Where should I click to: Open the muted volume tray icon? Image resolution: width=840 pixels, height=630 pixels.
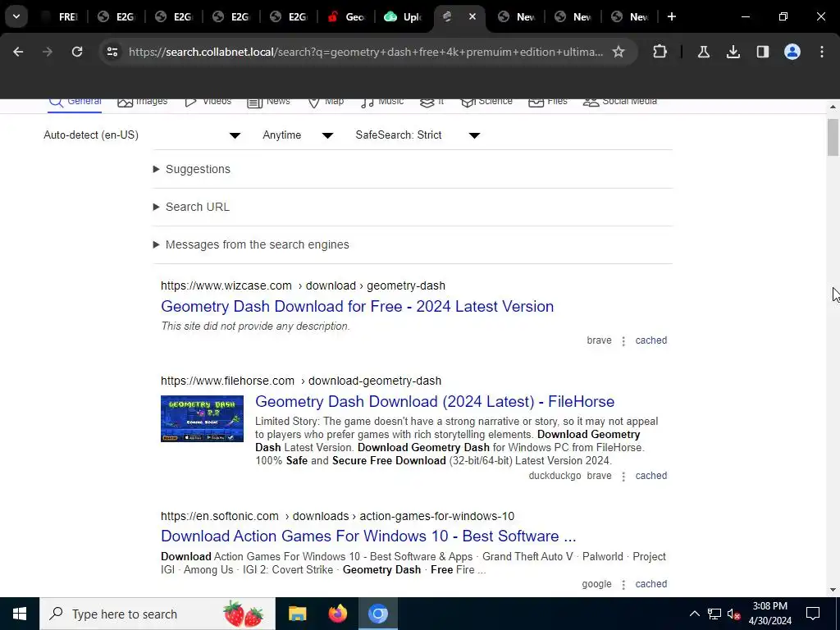(734, 614)
